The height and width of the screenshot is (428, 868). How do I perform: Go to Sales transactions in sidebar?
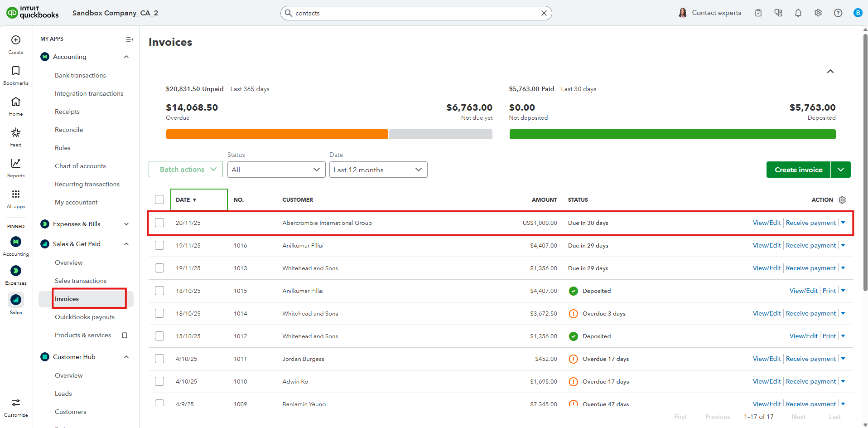[81, 281]
